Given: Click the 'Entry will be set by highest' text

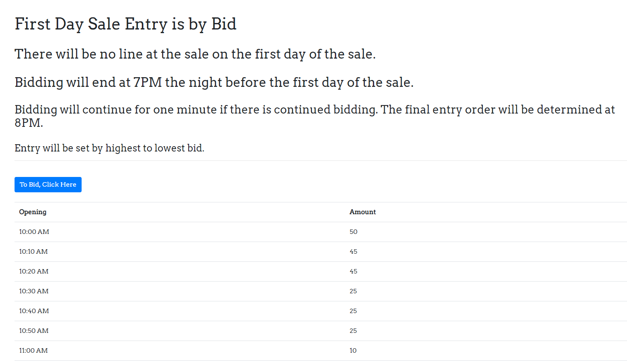Looking at the screenshot, I should (x=109, y=148).
